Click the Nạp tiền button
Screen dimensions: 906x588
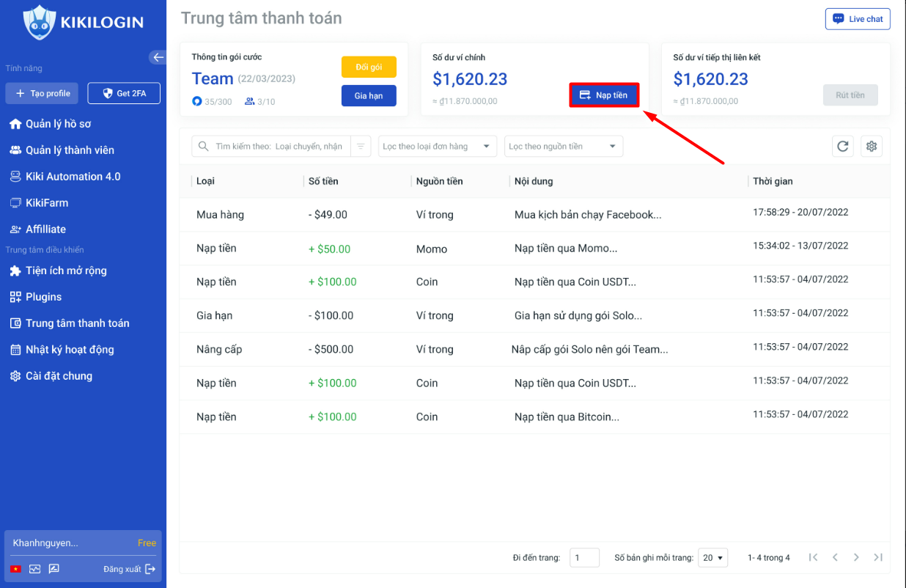pos(604,95)
